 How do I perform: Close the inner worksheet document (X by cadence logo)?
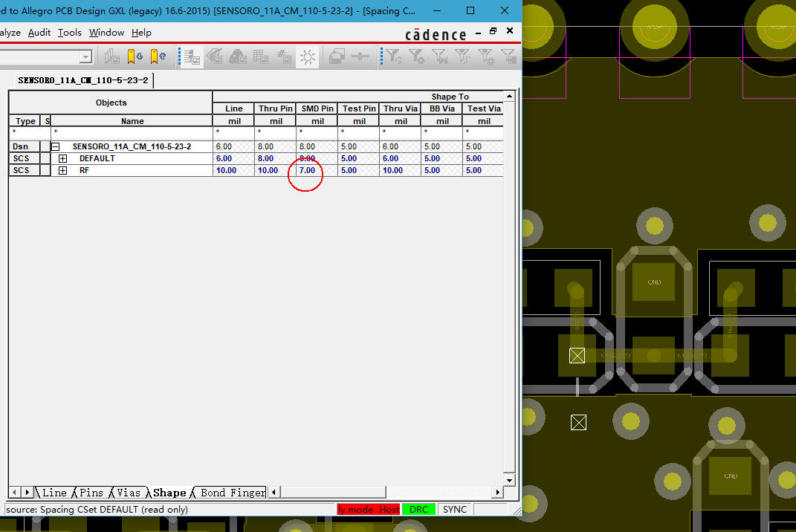(510, 31)
